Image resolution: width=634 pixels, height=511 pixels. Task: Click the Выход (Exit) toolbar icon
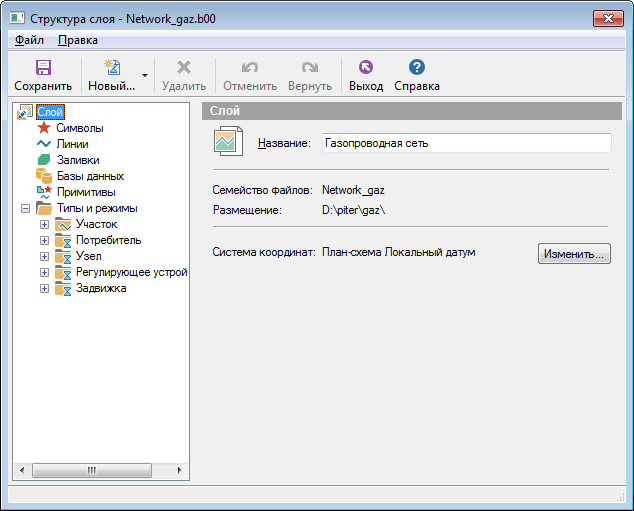pos(365,68)
